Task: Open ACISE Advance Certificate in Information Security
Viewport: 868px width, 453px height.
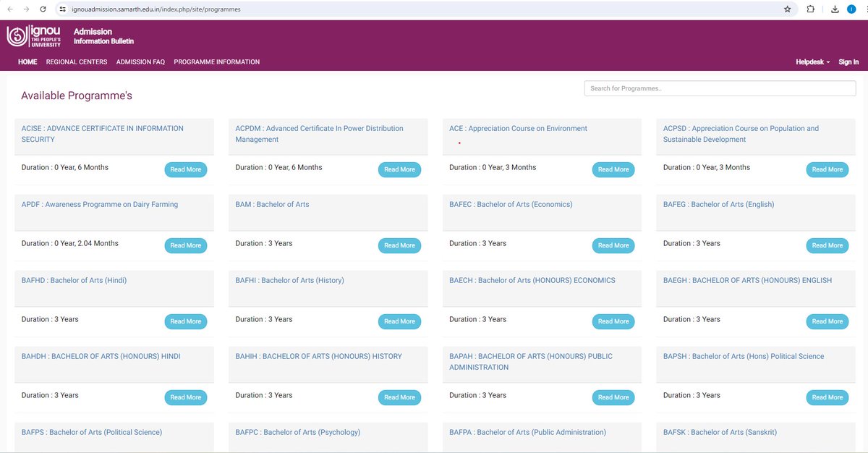Action: pyautogui.click(x=103, y=134)
